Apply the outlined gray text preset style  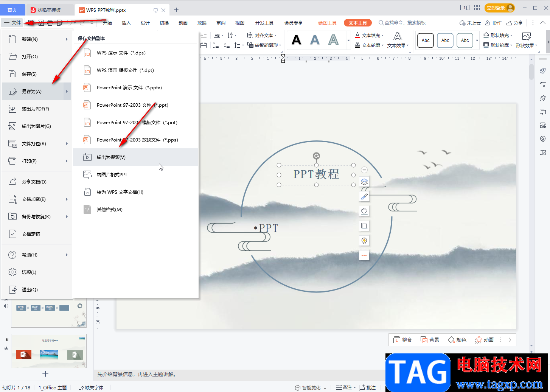coord(333,40)
